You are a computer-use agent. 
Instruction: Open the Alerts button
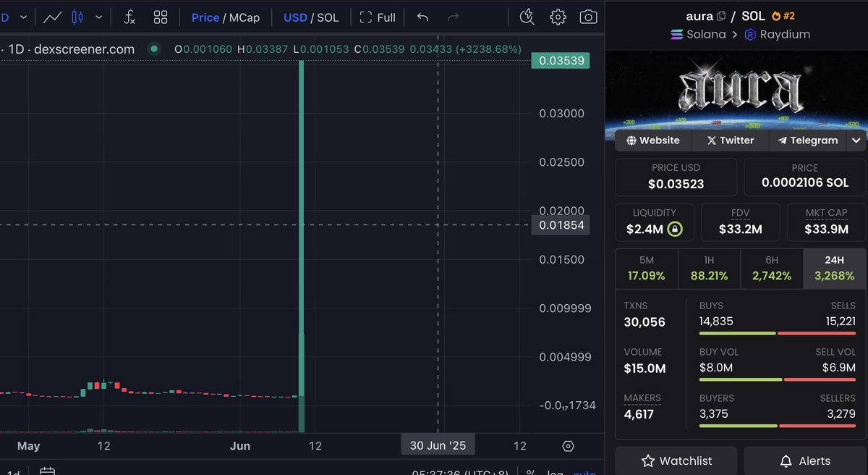pyautogui.click(x=804, y=461)
